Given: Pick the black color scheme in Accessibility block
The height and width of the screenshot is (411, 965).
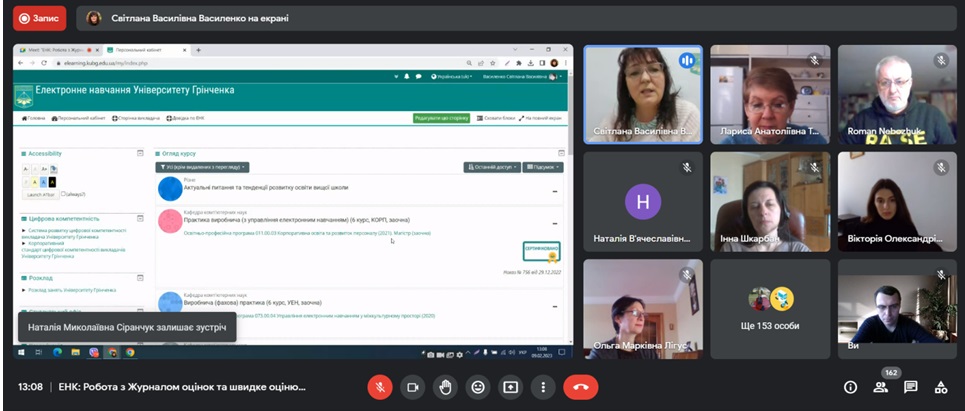Looking at the screenshot, I should click(53, 182).
